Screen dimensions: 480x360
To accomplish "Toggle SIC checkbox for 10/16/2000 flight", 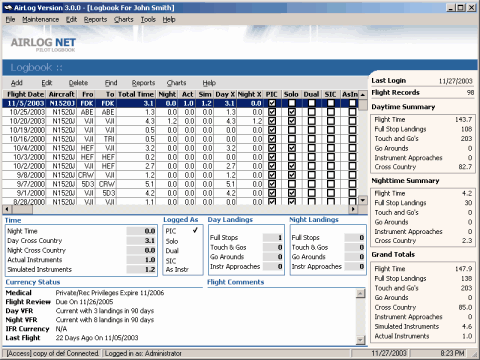I will tap(331, 139).
